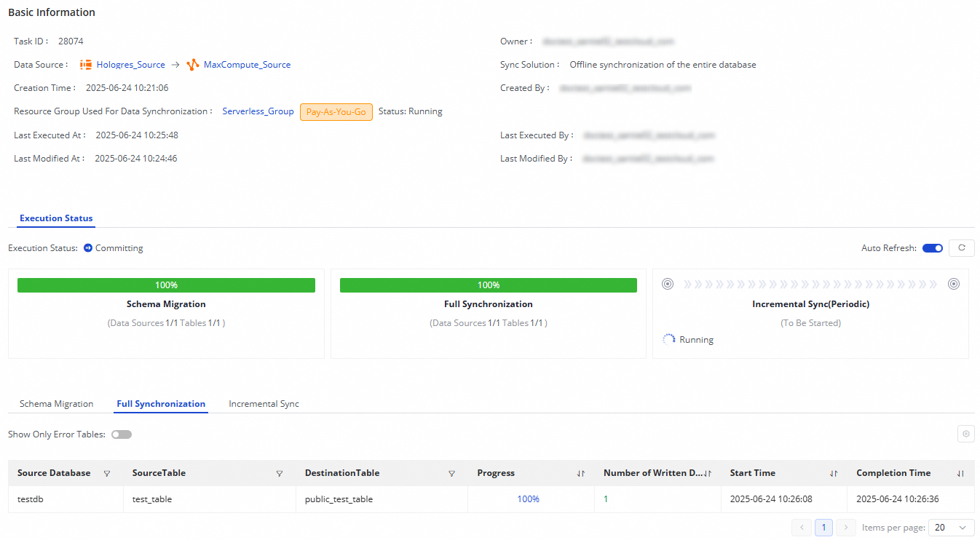The width and height of the screenshot is (980, 540).
Task: Disable the Auto Refresh toggle
Action: tap(932, 247)
